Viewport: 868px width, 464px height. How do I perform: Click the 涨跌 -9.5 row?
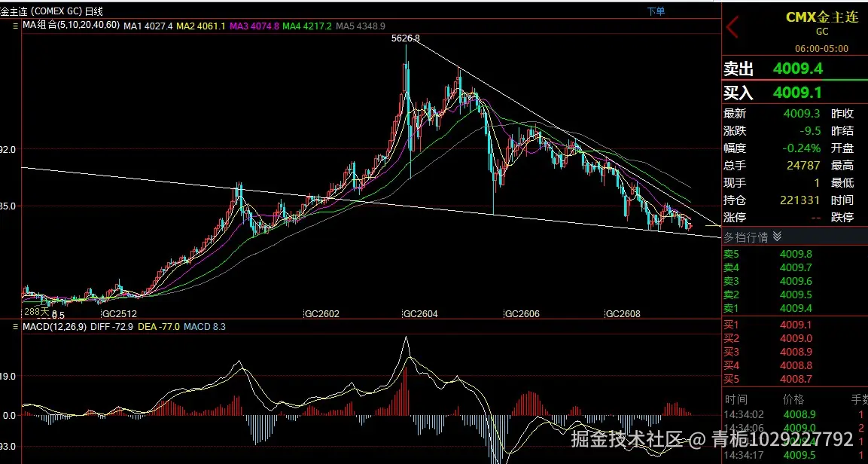tap(773, 130)
